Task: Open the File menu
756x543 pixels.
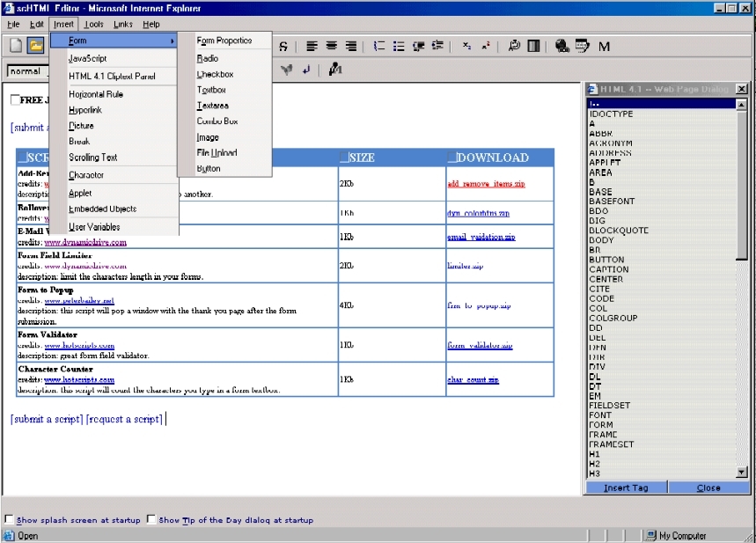Action: click(13, 24)
